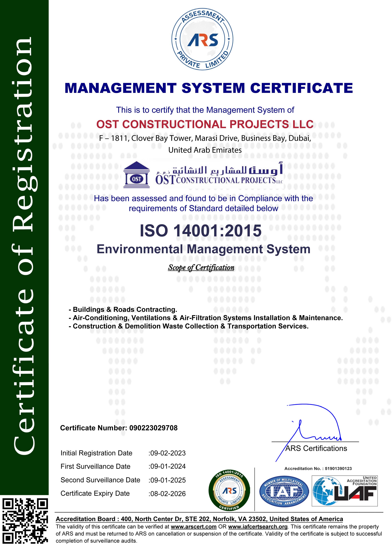392x555 pixels.
Task: Click the OST building emblem logo
Action: click(136, 175)
